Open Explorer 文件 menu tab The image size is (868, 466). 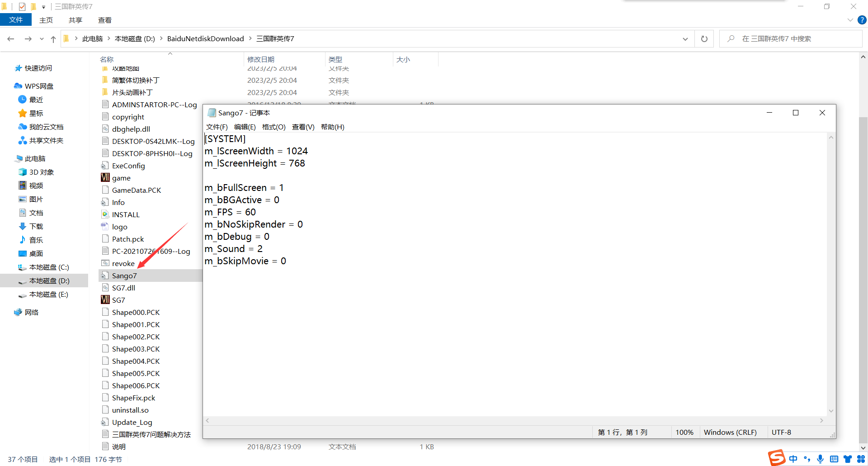16,20
